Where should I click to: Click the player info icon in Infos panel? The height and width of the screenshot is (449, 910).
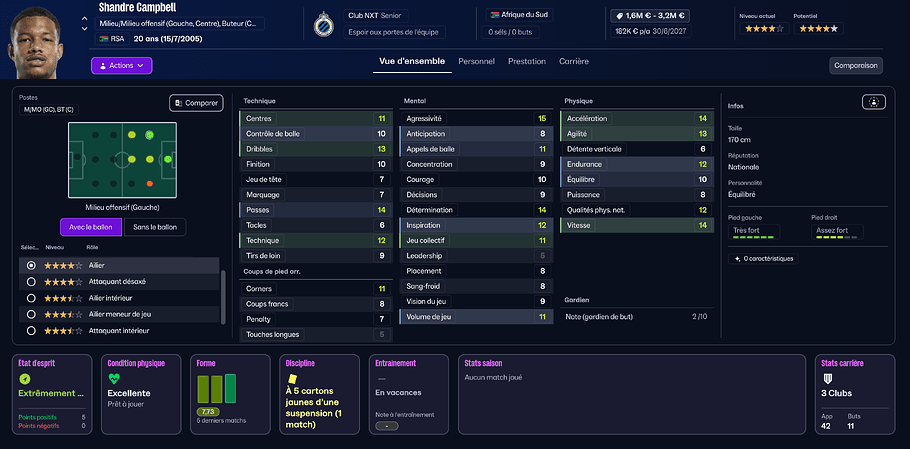pyautogui.click(x=873, y=102)
